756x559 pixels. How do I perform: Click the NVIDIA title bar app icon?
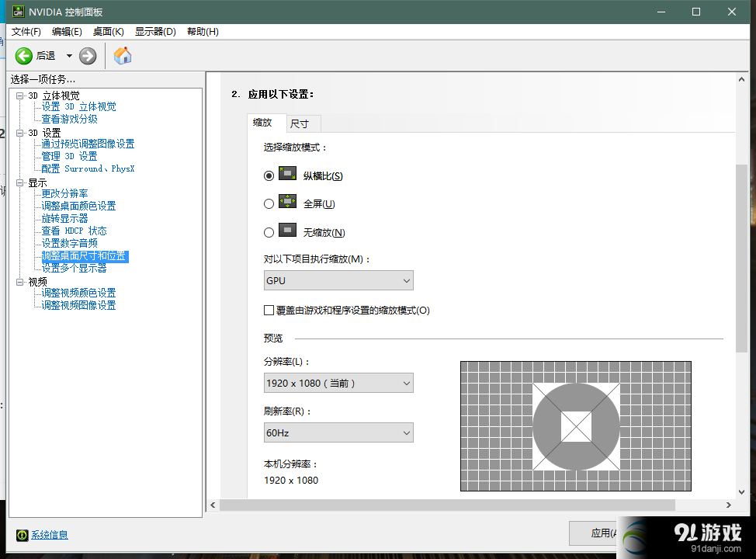click(19, 12)
